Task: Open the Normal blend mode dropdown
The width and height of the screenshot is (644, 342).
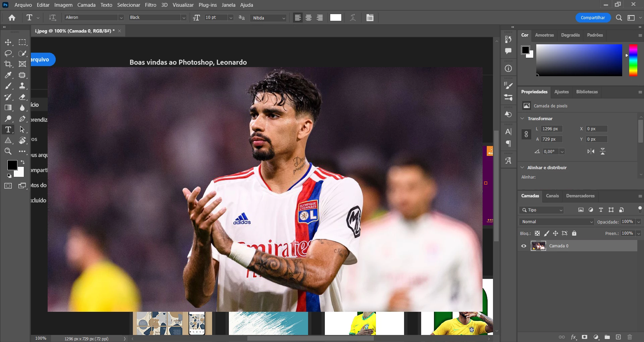Action: (557, 222)
